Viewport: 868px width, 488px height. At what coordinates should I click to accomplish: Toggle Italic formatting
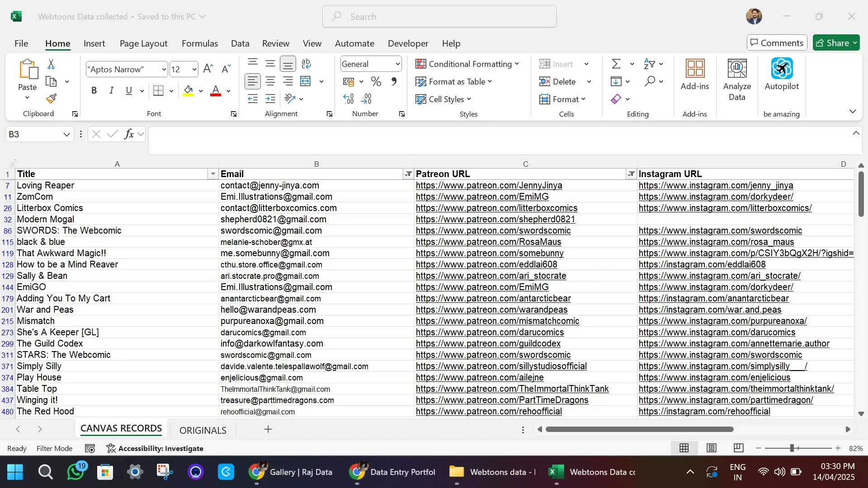(x=111, y=90)
